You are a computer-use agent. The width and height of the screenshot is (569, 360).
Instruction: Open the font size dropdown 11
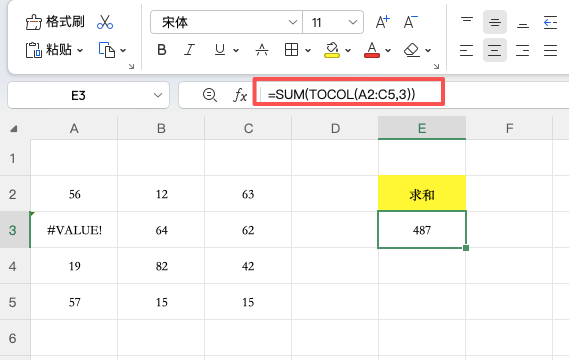tap(333, 22)
